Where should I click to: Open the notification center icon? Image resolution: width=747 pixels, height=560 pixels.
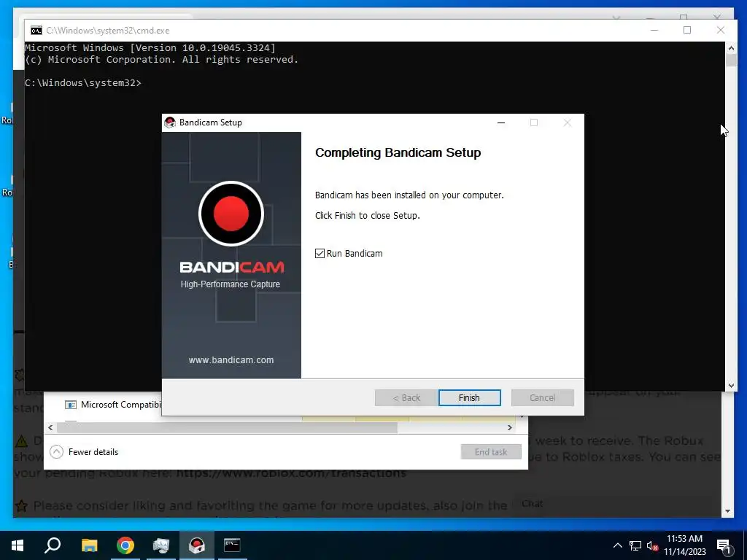pyautogui.click(x=724, y=545)
